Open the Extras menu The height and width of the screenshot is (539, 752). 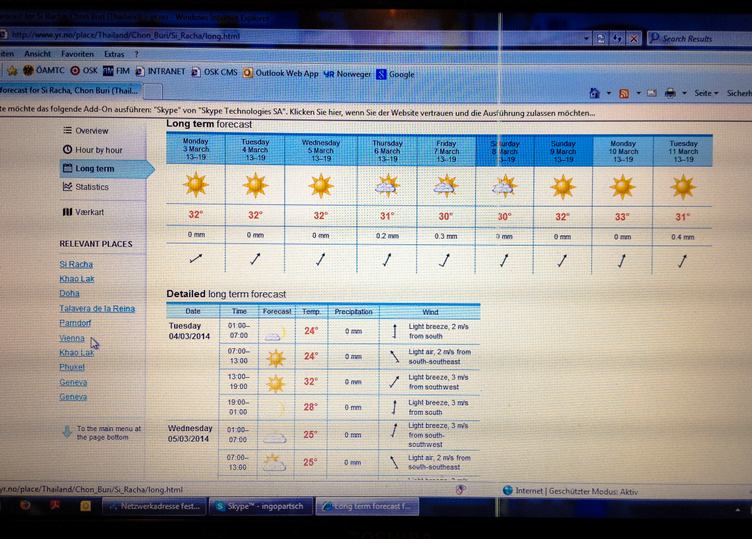[x=114, y=54]
